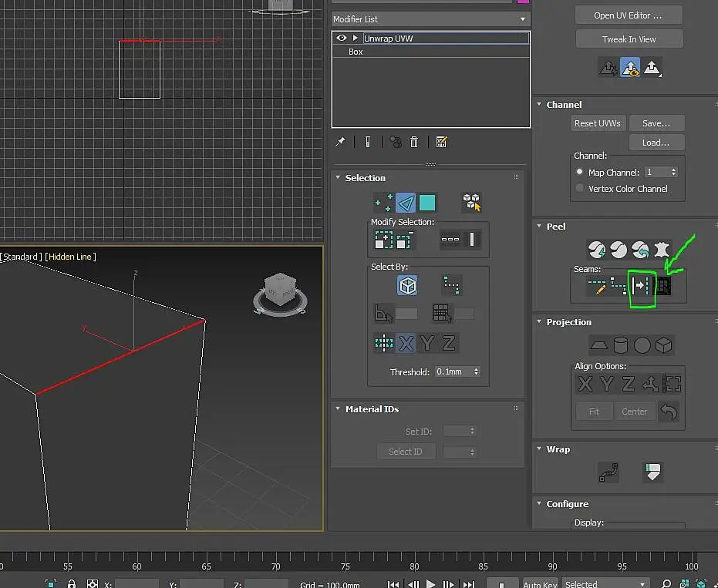Screen dimensions: 718x588
Task: Collapse the Peel rollout
Action: (539, 226)
